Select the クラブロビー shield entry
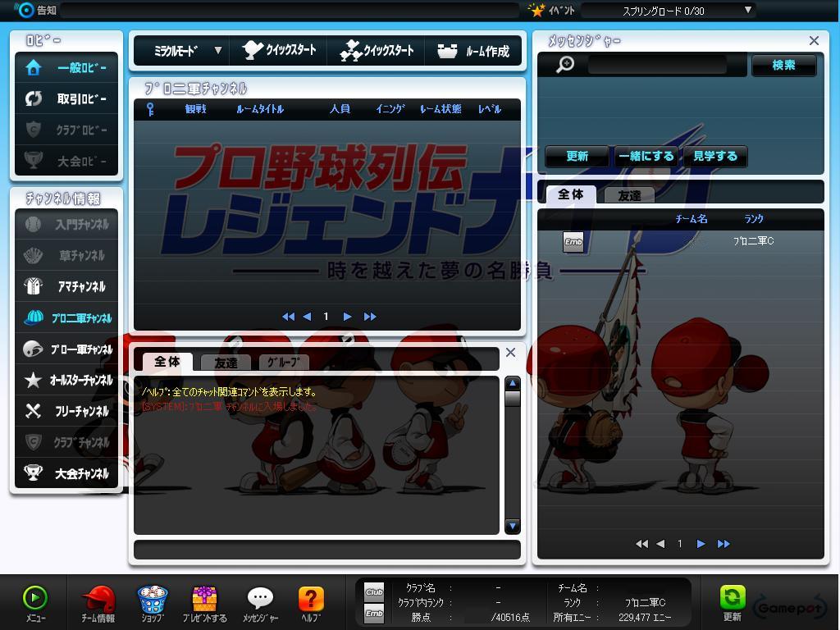Viewport: 840px width, 630px height. (x=66, y=130)
